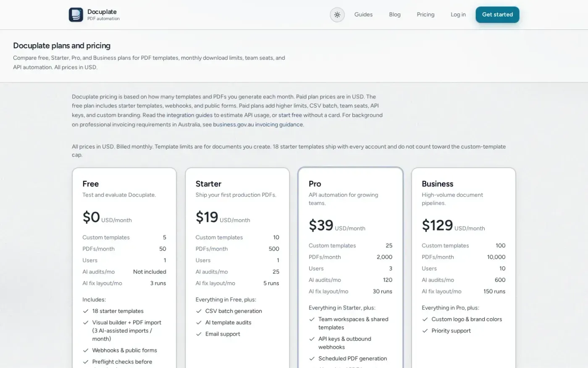This screenshot has height=368, width=588.
Task: Click 'Everything in Free, plus:' text
Action: (x=226, y=299)
